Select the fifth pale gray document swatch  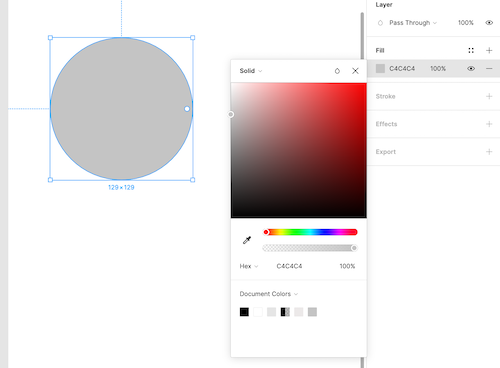tap(299, 312)
